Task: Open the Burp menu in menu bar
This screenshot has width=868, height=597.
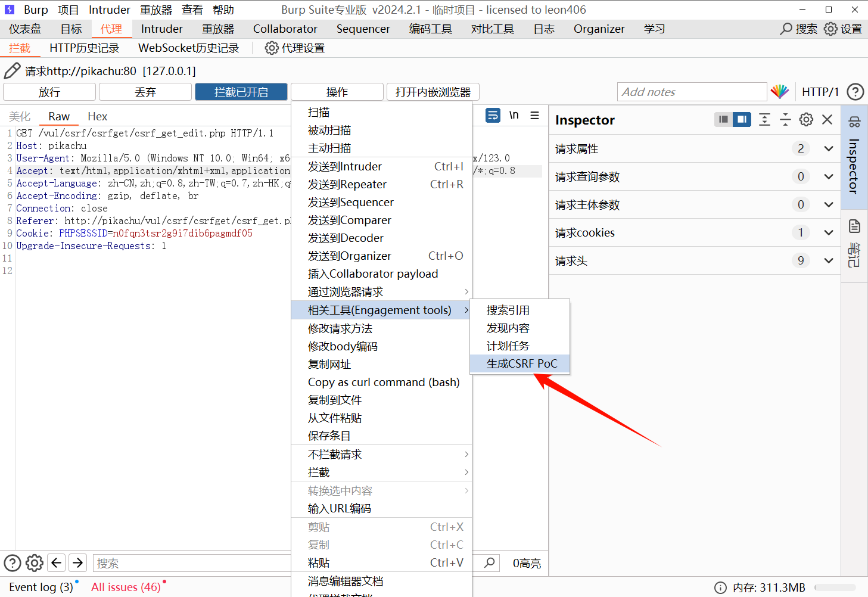Action: click(x=36, y=10)
